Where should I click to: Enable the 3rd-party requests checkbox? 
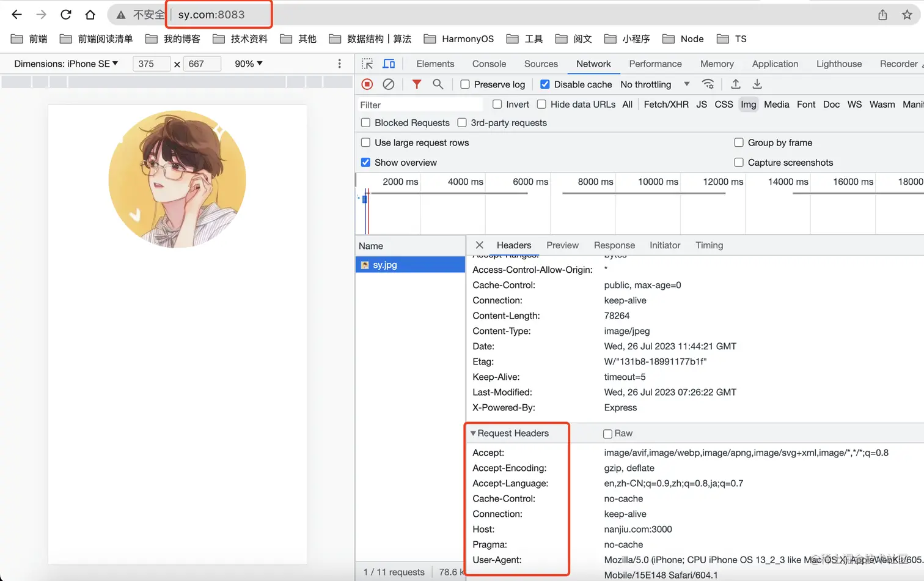click(x=462, y=123)
